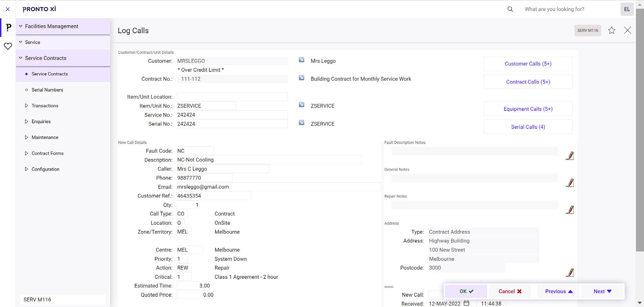
Task: Click the Qty field
Action: click(x=188, y=205)
